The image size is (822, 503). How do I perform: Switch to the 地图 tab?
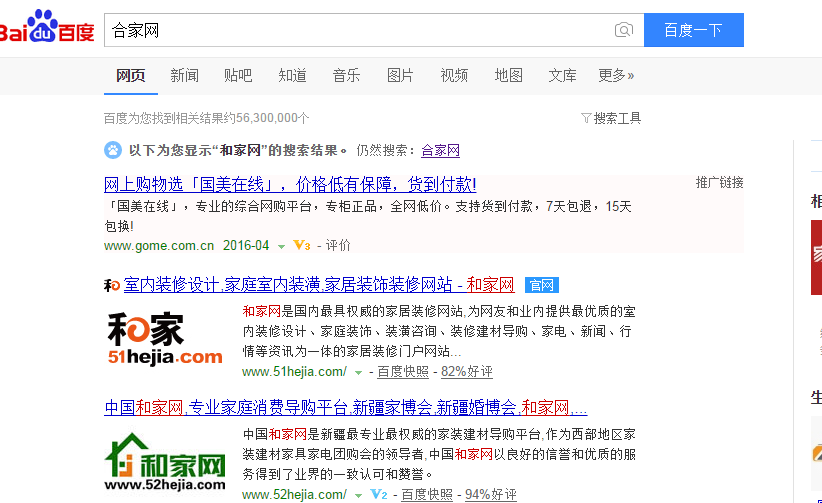(509, 76)
